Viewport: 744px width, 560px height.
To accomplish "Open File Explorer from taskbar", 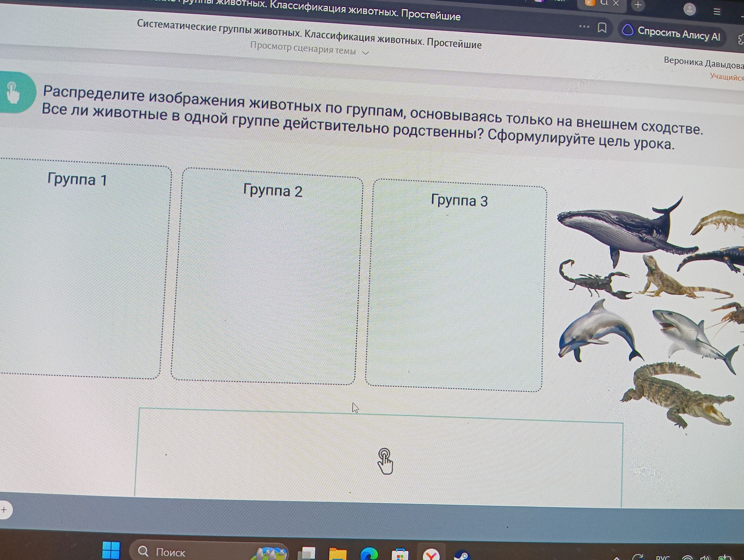I will (338, 554).
